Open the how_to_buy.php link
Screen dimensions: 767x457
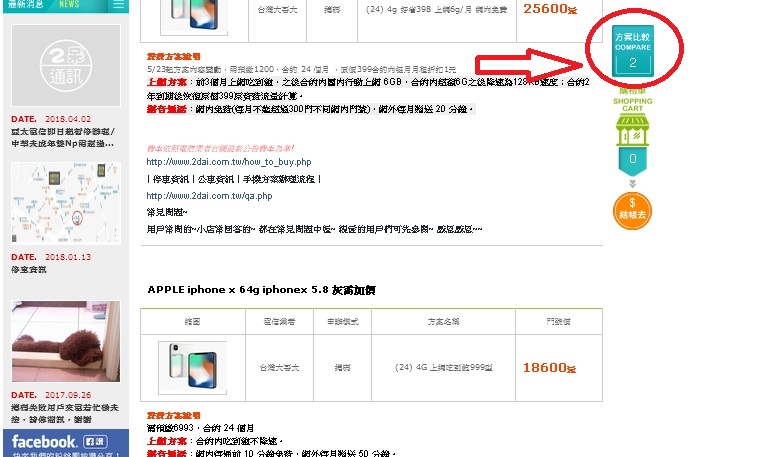(229, 161)
